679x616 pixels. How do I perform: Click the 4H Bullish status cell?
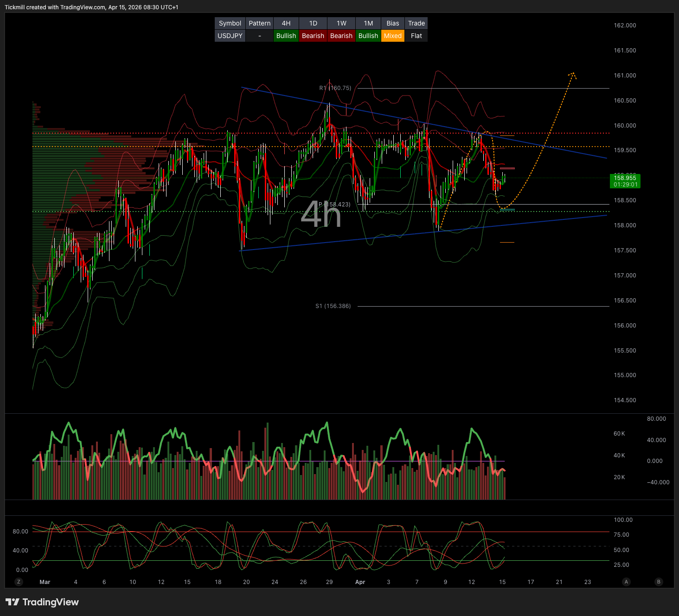click(x=286, y=36)
